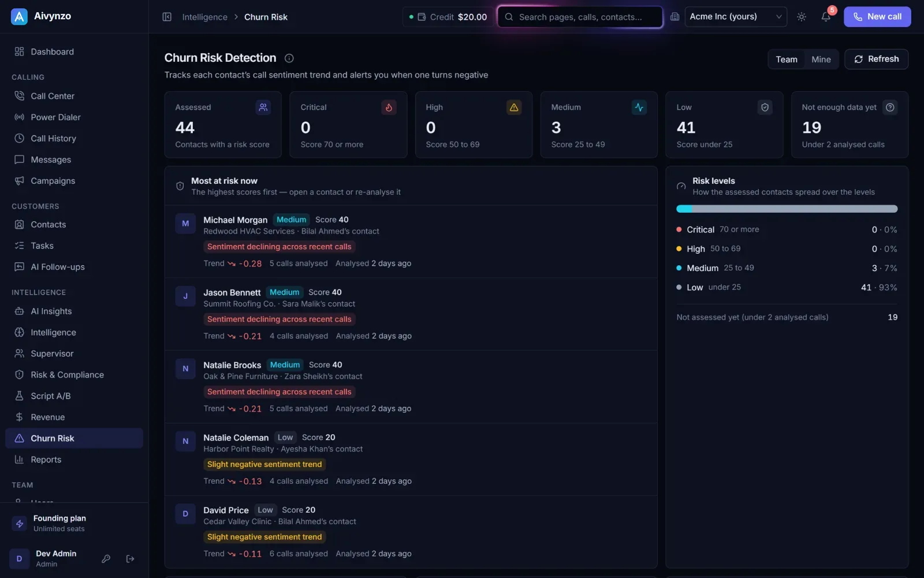The width and height of the screenshot is (924, 578).
Task: Click the flame icon on the Critical card
Action: point(389,107)
